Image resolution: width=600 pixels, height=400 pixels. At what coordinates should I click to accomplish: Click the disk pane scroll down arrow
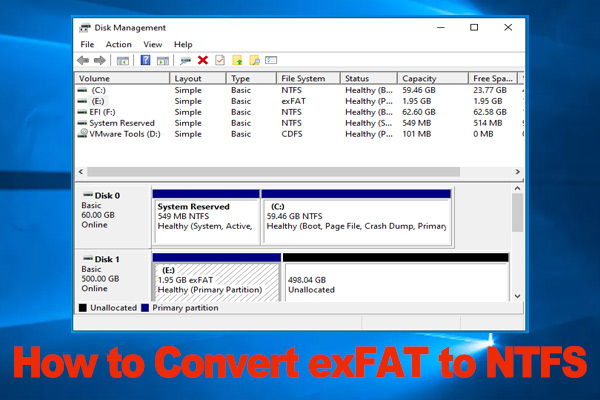(x=517, y=296)
